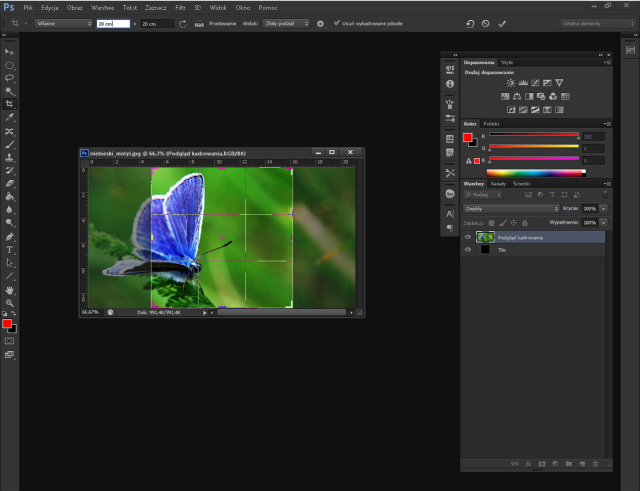
Task: Toggle lock position of layer
Action: tap(513, 223)
